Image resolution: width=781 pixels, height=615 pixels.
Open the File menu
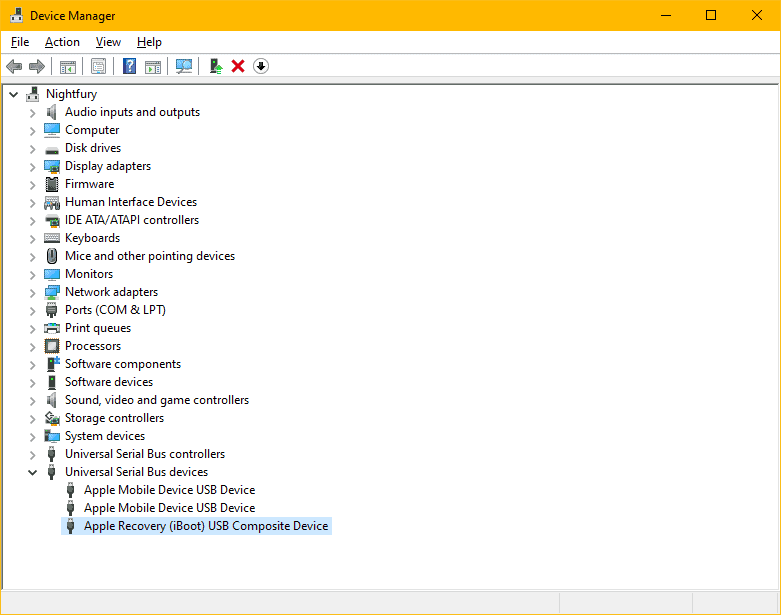20,42
